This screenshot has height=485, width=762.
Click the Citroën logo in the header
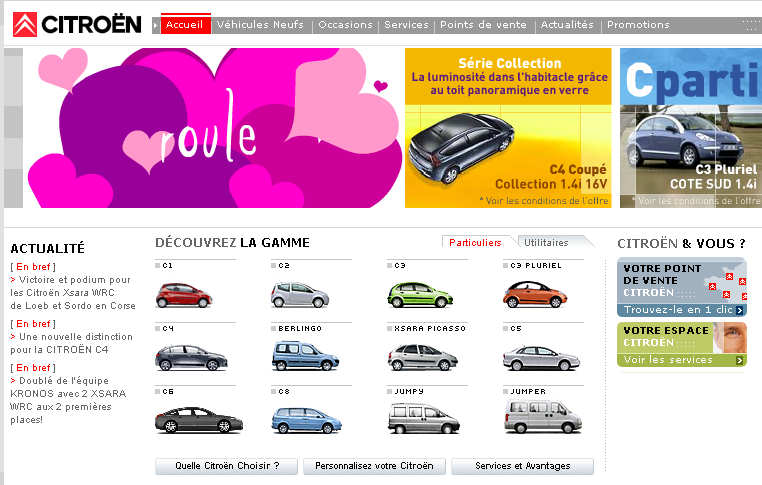77,24
